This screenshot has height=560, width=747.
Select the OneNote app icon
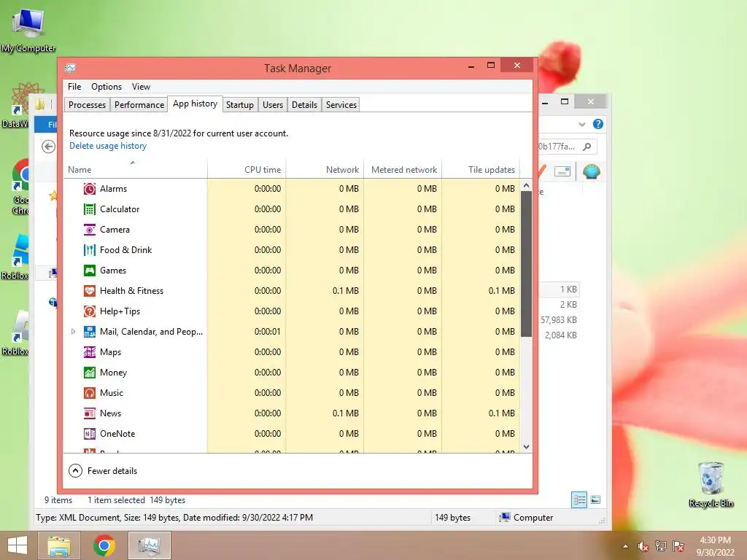pyautogui.click(x=90, y=434)
